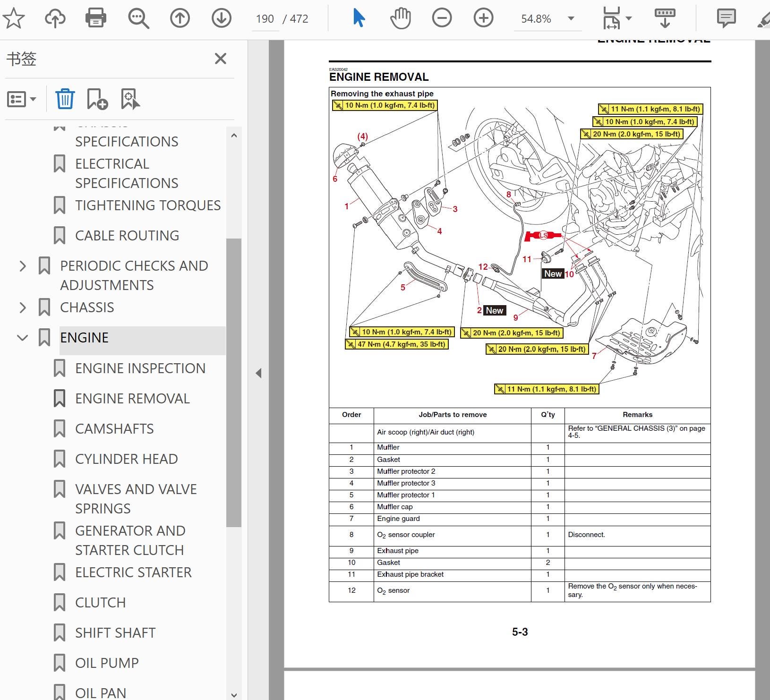Expand the CHASSIS bookmark
The width and height of the screenshot is (770, 700).
(x=23, y=307)
